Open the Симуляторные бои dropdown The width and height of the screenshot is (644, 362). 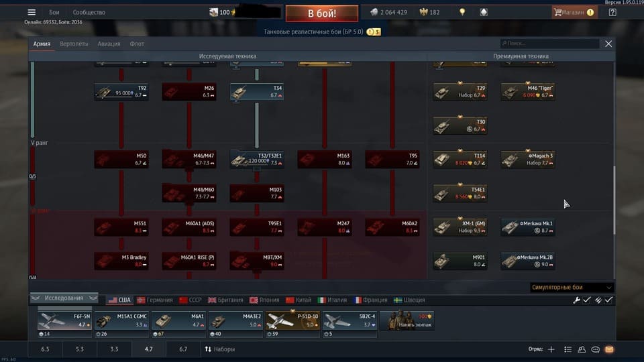click(572, 288)
